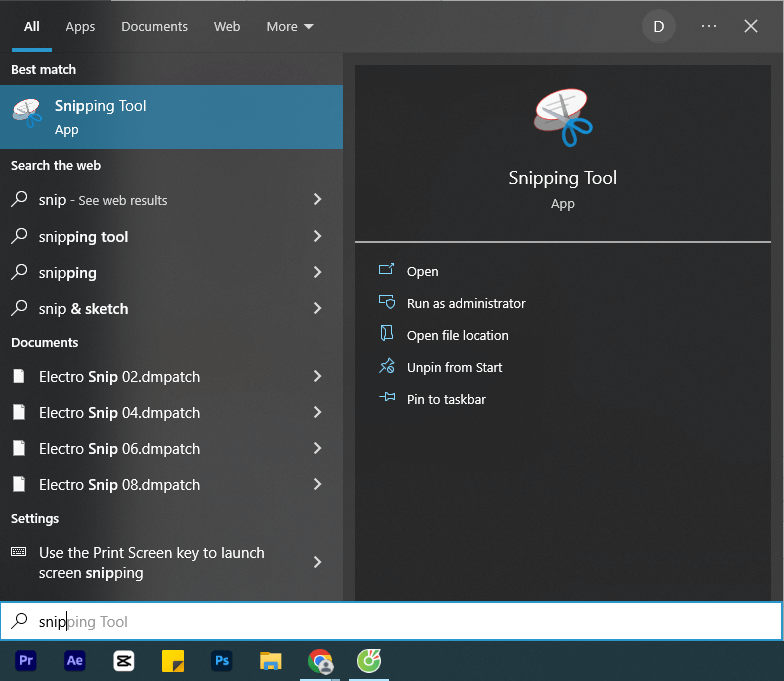Click the search magnifier icon in the search box
Image resolution: width=784 pixels, height=681 pixels.
(20, 620)
